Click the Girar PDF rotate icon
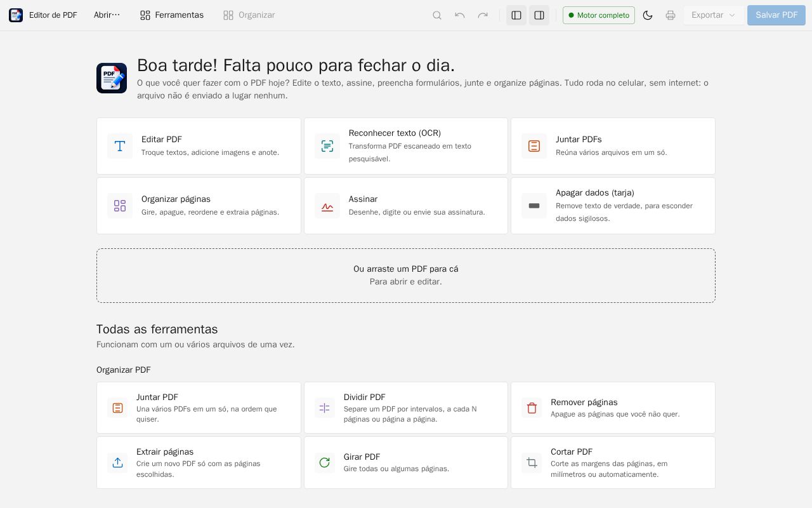 325,463
